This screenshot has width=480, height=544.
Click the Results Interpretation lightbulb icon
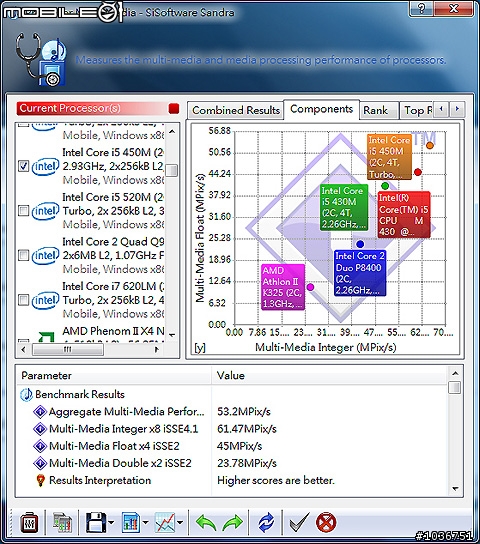point(41,481)
